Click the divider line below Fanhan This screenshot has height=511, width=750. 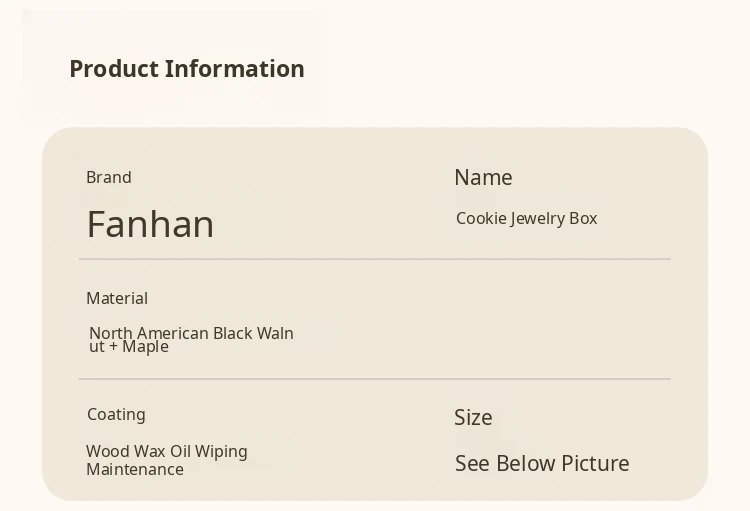374,259
